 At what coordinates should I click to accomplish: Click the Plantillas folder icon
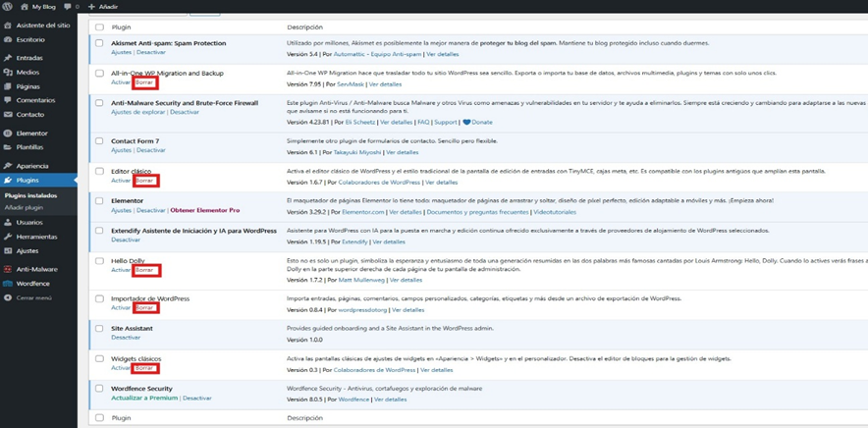(x=8, y=147)
